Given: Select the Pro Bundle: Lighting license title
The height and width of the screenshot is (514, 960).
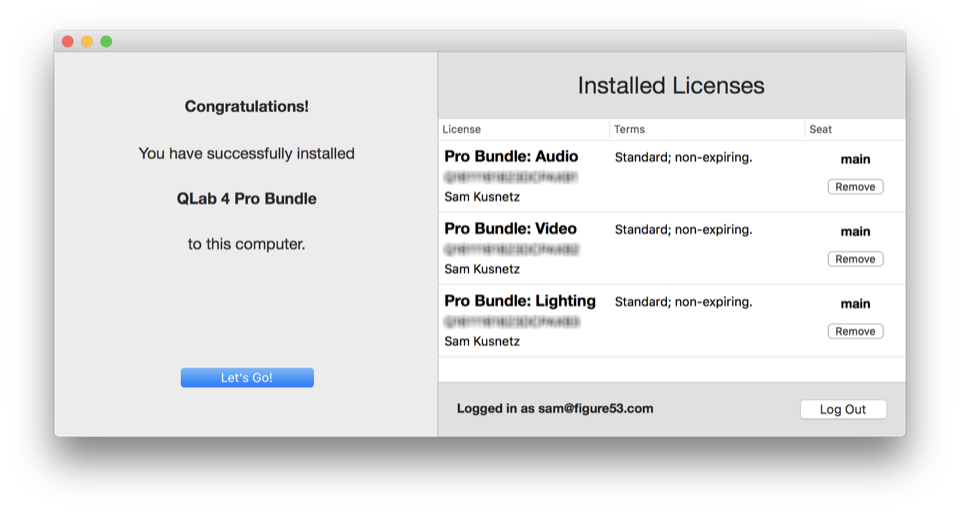Looking at the screenshot, I should (520, 301).
